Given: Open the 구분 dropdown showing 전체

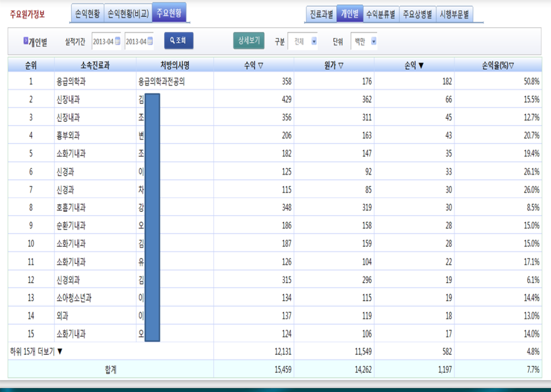Looking at the screenshot, I should [x=303, y=41].
